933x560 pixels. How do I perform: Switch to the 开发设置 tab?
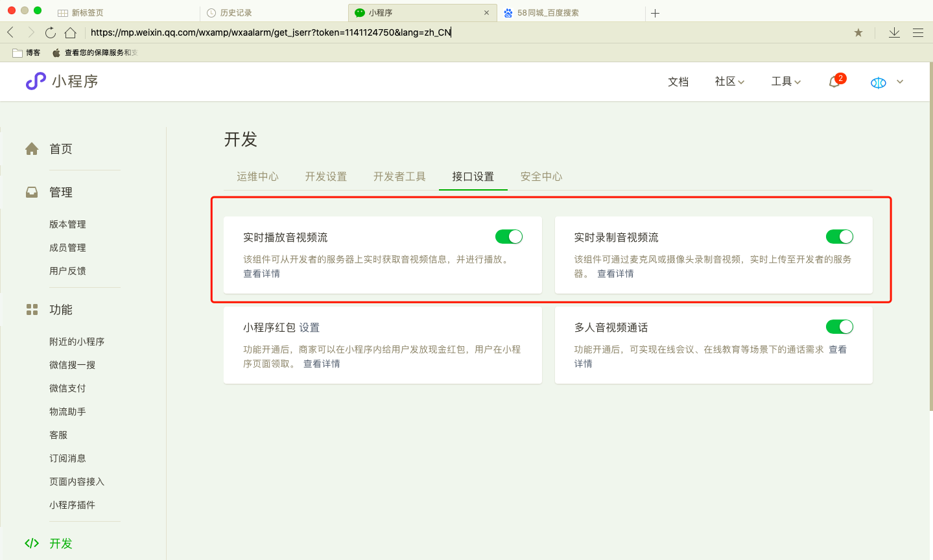pos(326,176)
